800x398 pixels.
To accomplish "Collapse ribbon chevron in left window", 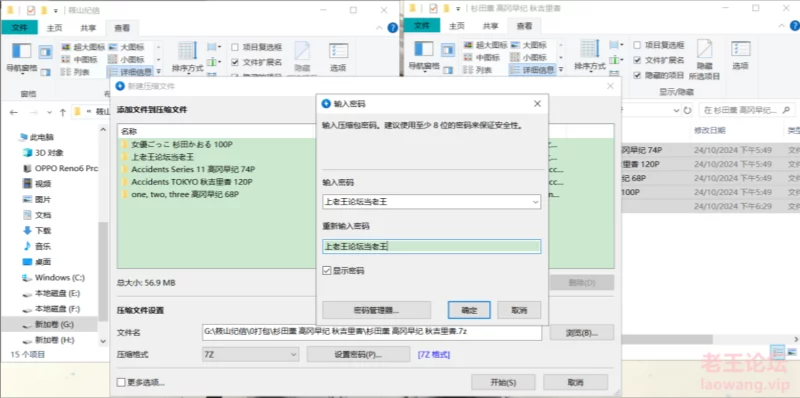I will pyautogui.click(x=380, y=28).
